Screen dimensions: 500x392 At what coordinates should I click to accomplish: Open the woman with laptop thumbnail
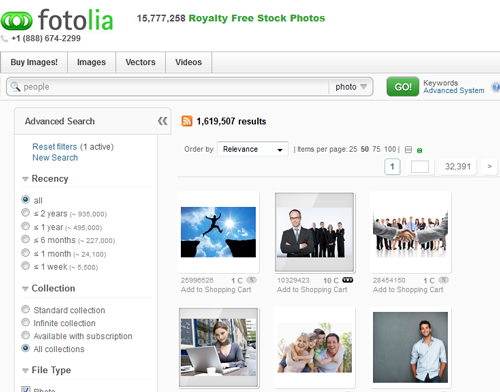click(x=218, y=347)
